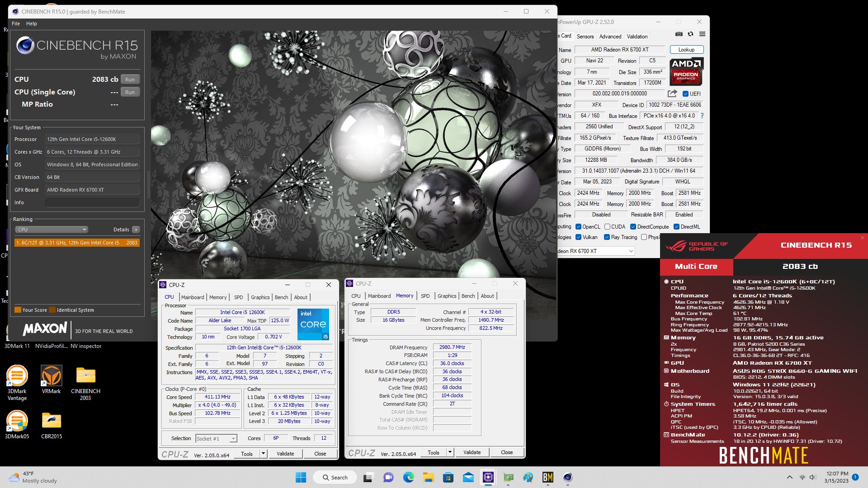Open CINEBENCH 2003 folder on desktop
Image resolution: width=868 pixels, height=488 pixels.
pos(85,383)
